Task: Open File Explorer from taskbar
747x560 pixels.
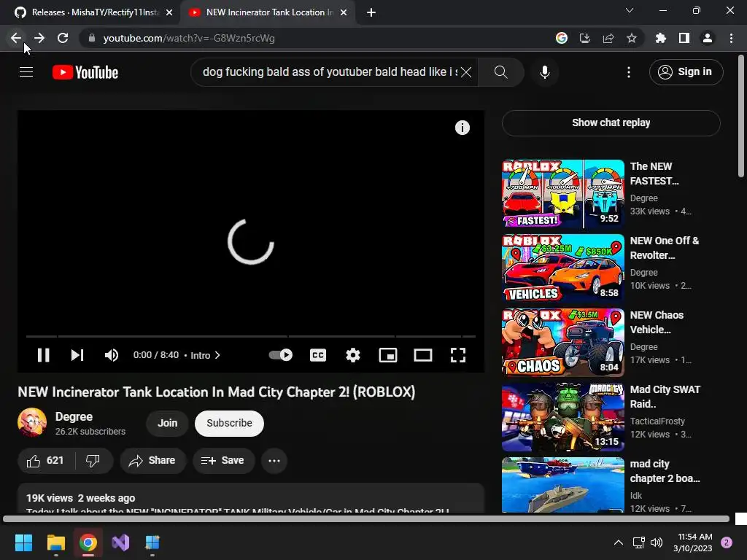Action: [55, 542]
